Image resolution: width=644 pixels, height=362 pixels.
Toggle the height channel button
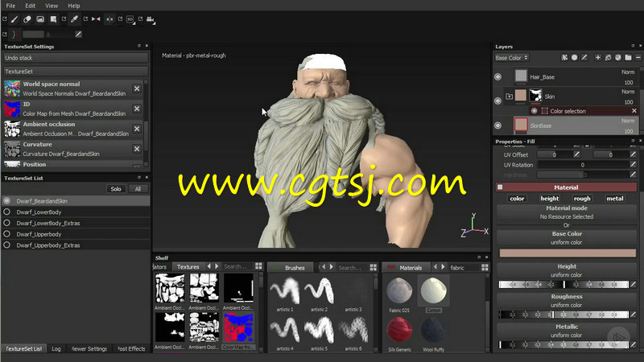(550, 198)
